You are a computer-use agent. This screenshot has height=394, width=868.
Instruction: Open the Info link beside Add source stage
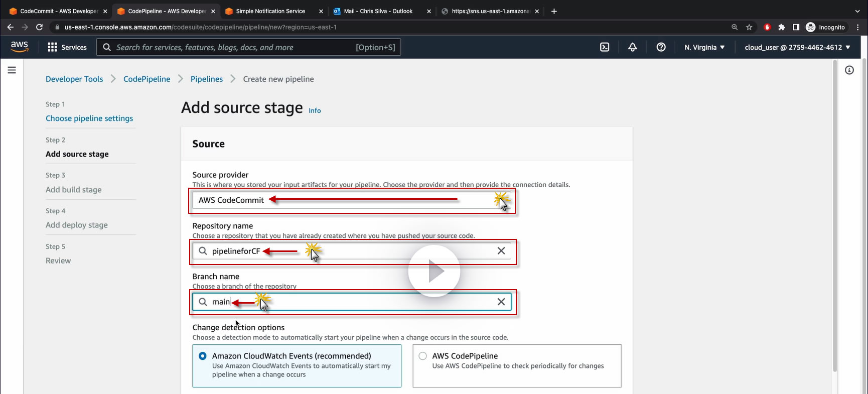pyautogui.click(x=315, y=110)
